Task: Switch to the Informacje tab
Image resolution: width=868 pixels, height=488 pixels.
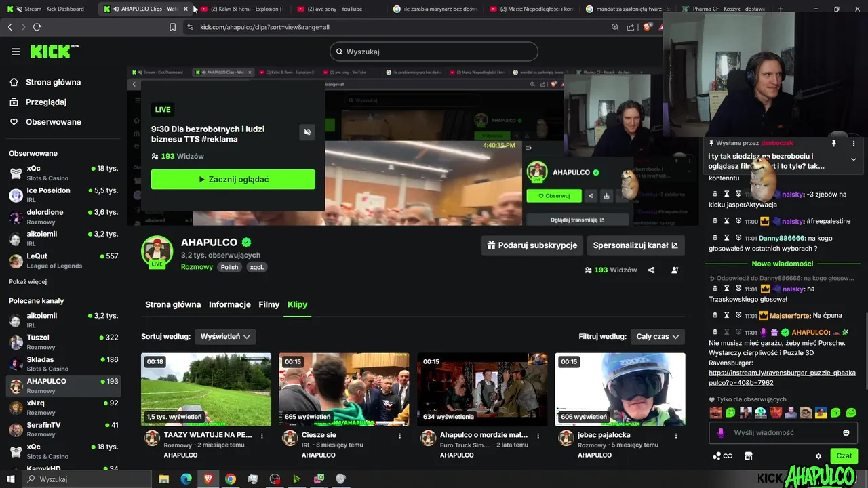Action: pos(230,304)
